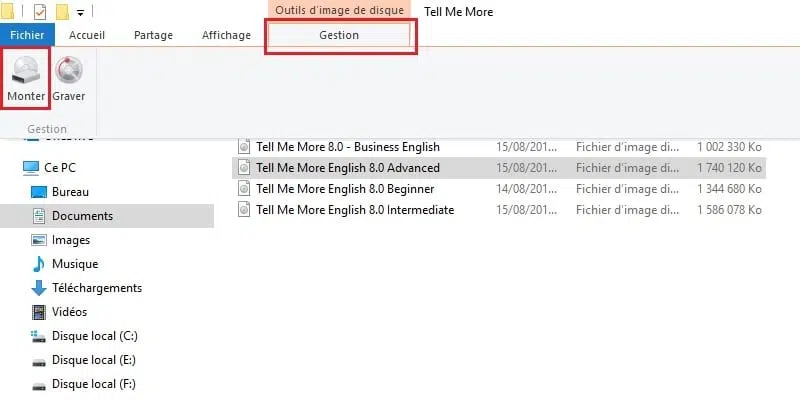The width and height of the screenshot is (800, 403).
Task: Click the Images picture icon
Action: (x=39, y=240)
